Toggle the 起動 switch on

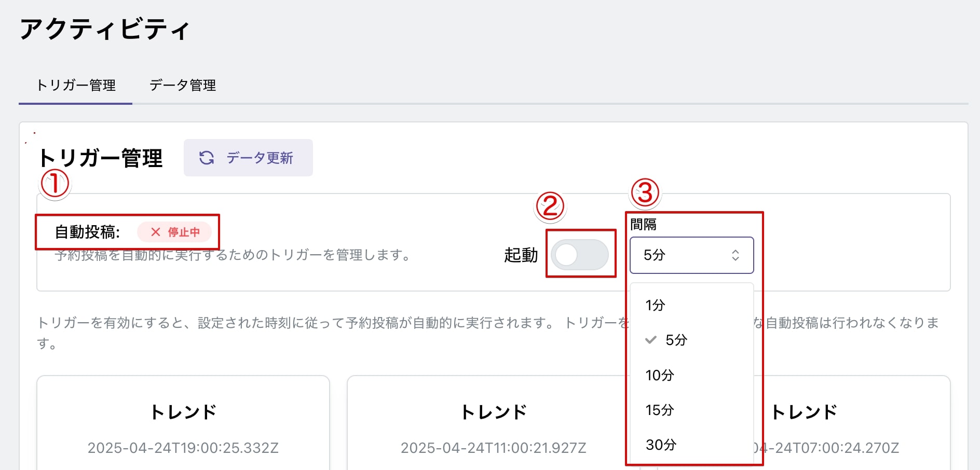[x=580, y=255]
